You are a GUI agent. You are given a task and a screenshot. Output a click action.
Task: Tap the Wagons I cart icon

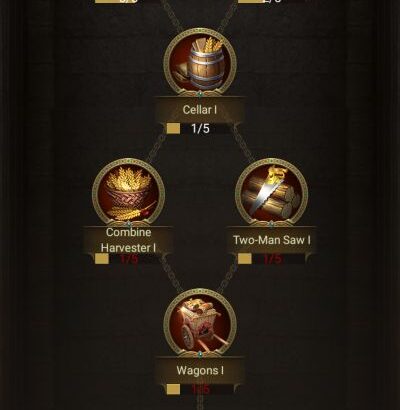200,323
